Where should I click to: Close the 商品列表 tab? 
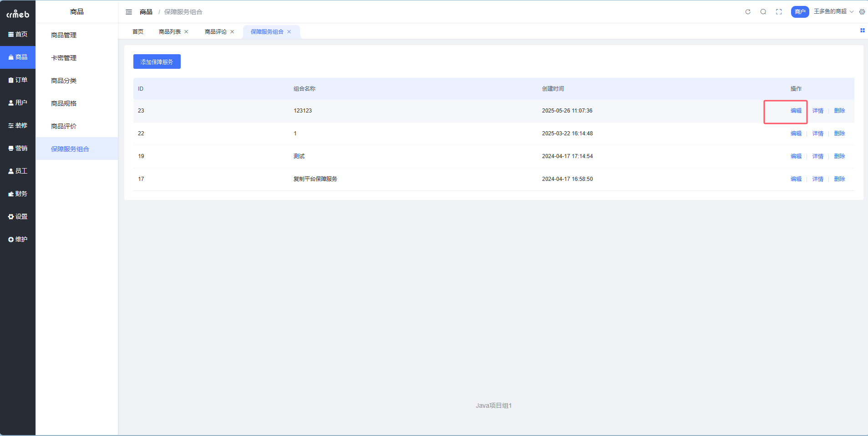186,32
